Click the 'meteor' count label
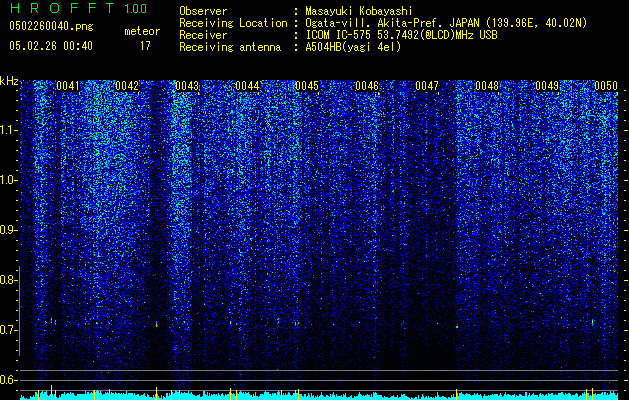The height and width of the screenshot is (400, 629). pyautogui.click(x=142, y=31)
